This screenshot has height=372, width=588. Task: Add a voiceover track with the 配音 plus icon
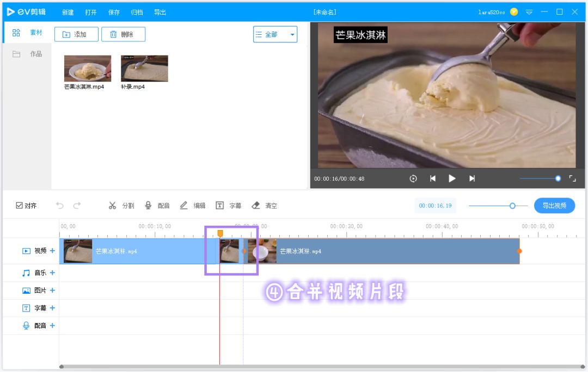(52, 325)
